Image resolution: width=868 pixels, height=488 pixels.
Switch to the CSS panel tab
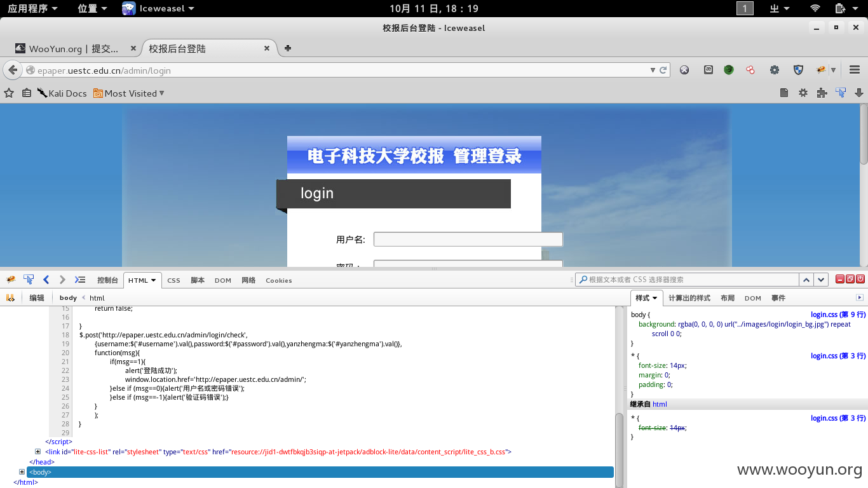(173, 280)
